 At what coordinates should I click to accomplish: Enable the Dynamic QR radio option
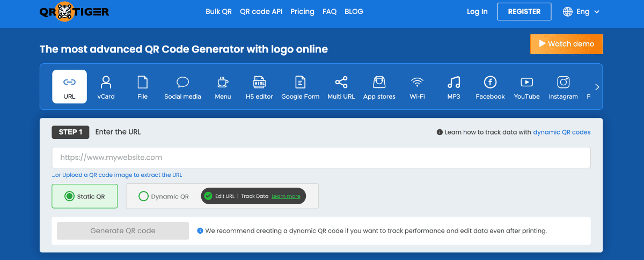pos(143,196)
